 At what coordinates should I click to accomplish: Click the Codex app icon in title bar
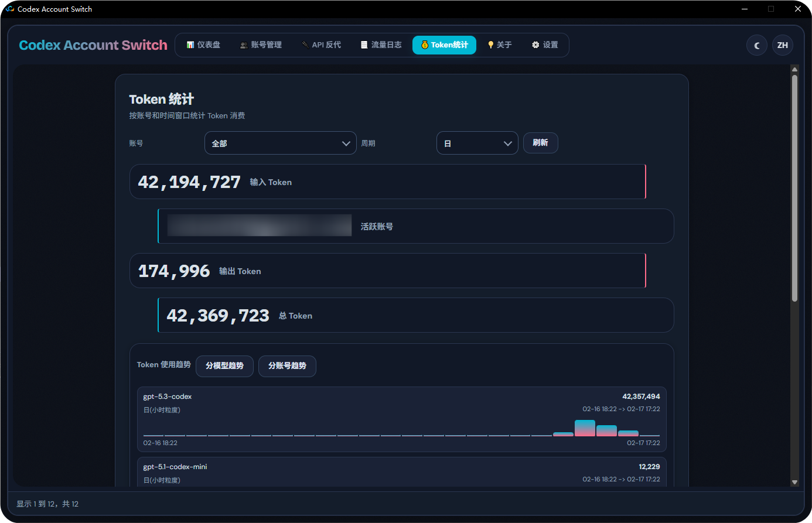click(10, 9)
